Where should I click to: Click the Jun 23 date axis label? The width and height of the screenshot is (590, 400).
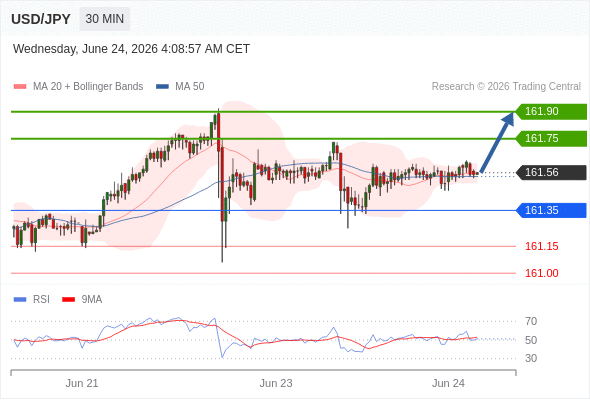pos(276,383)
